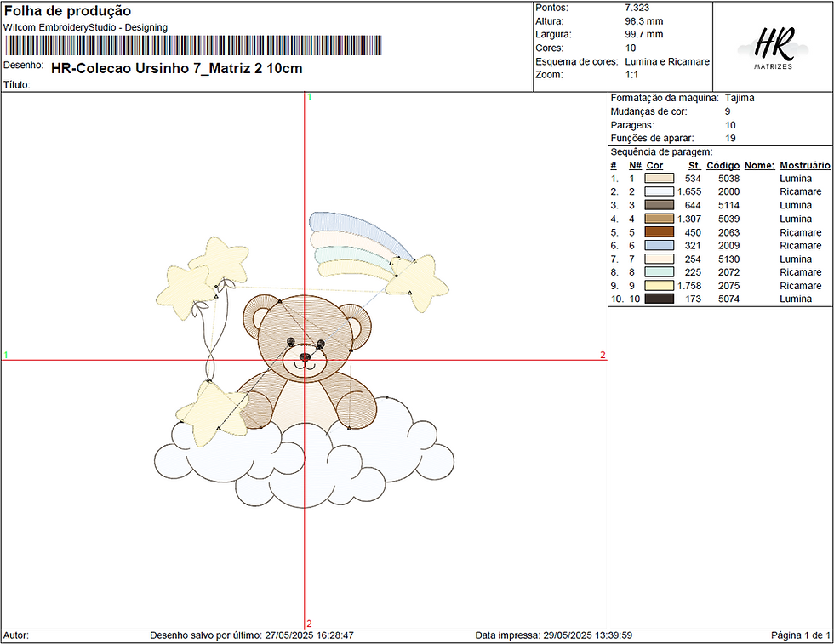Select color swatch for stop 2 code 2000
Viewport: 834px width, 644px height.
click(x=659, y=191)
